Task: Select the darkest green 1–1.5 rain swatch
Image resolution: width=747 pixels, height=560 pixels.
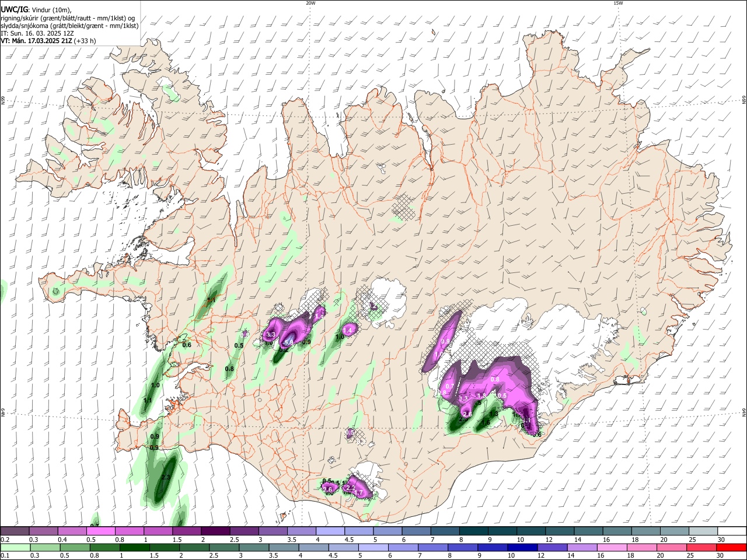Action: [134, 547]
